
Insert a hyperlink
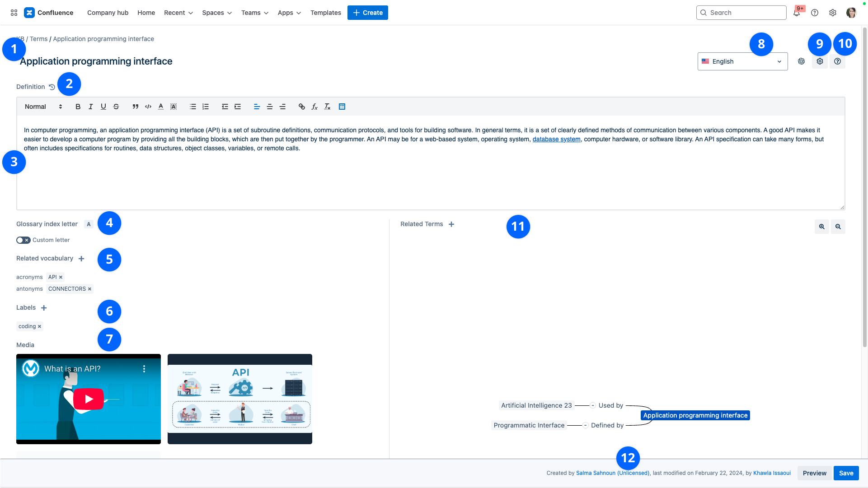(302, 107)
